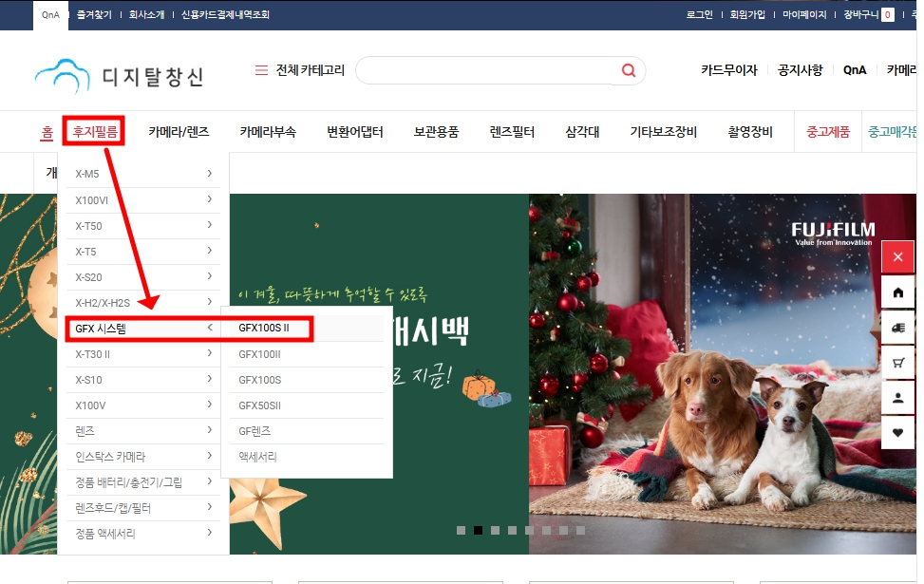The image size is (924, 584).
Task: Open the 변환어댑터 category menu
Action: point(355,132)
